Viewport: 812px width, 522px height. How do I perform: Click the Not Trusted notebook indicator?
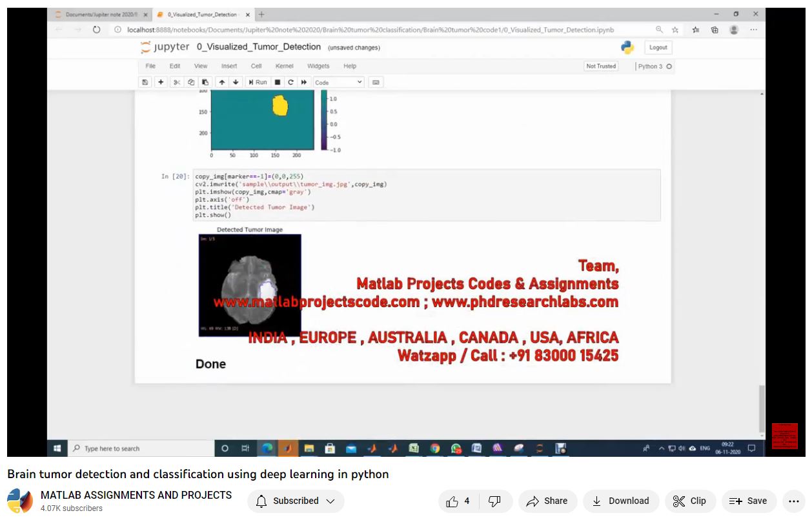600,66
